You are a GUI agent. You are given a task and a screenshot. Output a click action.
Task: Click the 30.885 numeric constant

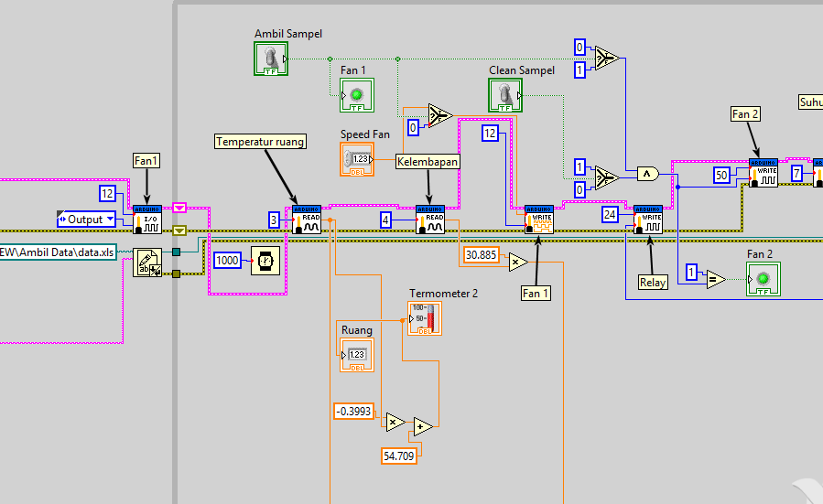[x=482, y=255]
